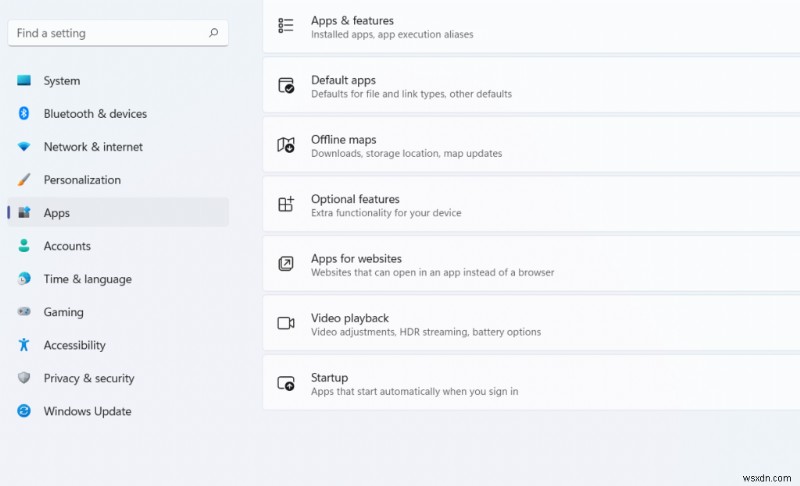Click the Default apps icon
The image size is (800, 486).
(x=286, y=86)
